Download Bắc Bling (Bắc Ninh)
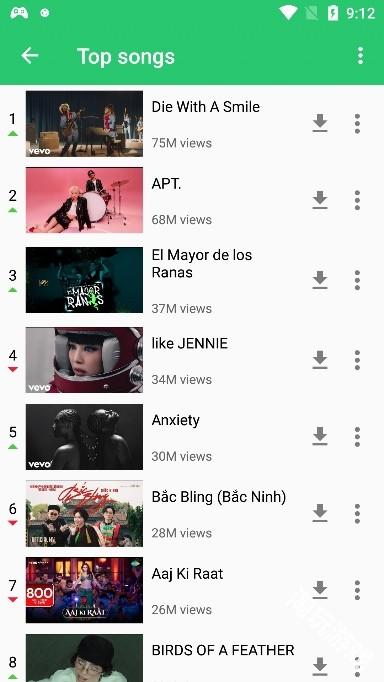This screenshot has height=682, width=384. click(320, 513)
